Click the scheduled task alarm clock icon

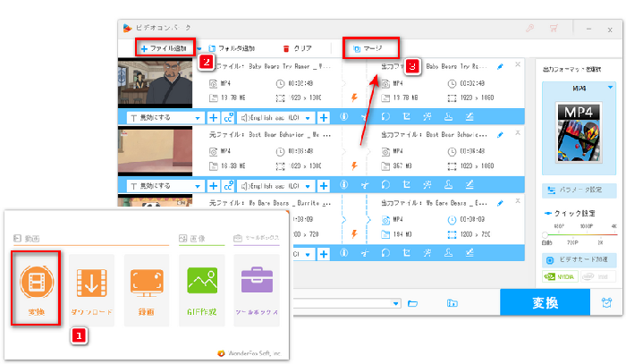(x=607, y=303)
